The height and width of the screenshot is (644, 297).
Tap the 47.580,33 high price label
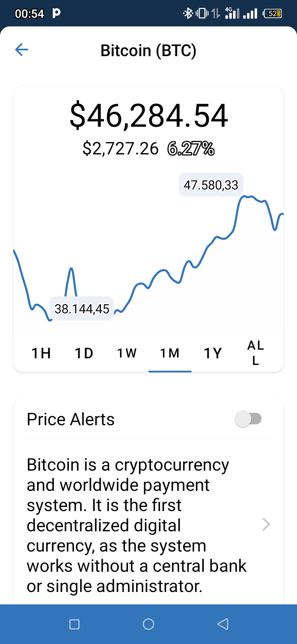pos(211,185)
